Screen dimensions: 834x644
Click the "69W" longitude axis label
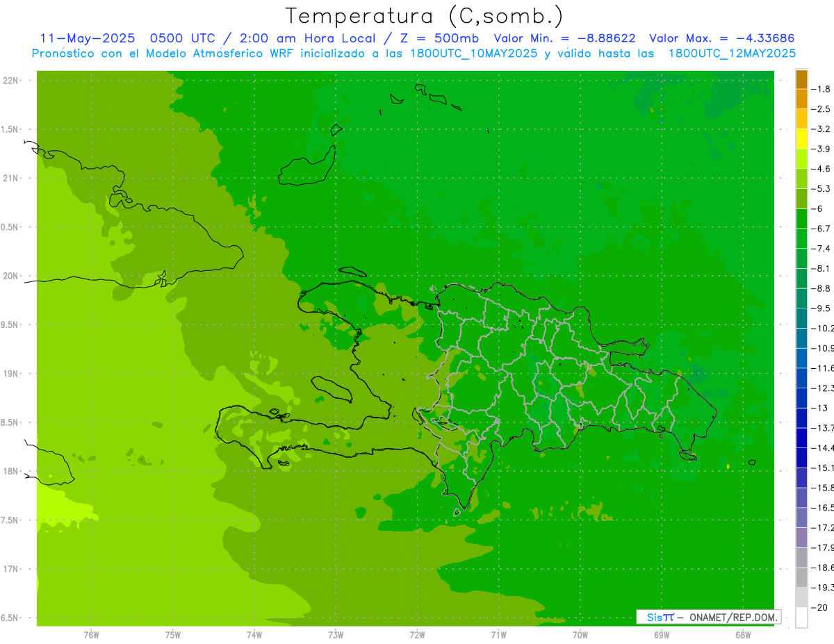pyautogui.click(x=662, y=634)
